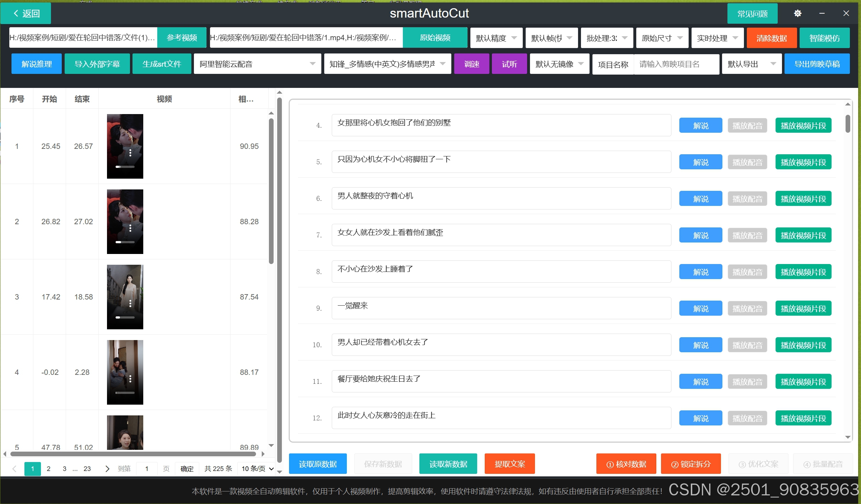Viewport: 861px width, 504px height.
Task: Click the back arrow 返回 button
Action: 26,14
